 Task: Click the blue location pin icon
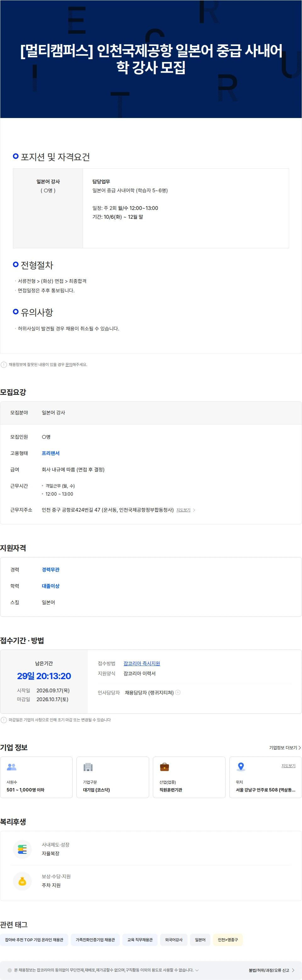coord(241,767)
